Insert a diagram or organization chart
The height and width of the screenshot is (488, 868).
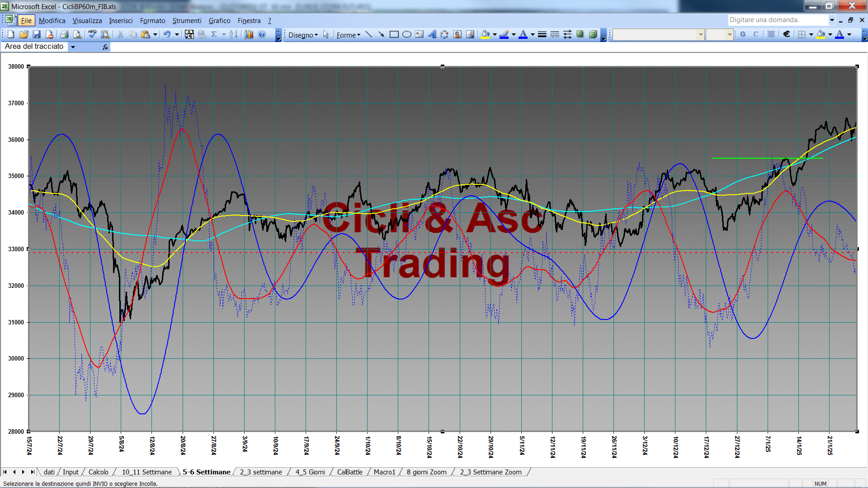point(444,34)
